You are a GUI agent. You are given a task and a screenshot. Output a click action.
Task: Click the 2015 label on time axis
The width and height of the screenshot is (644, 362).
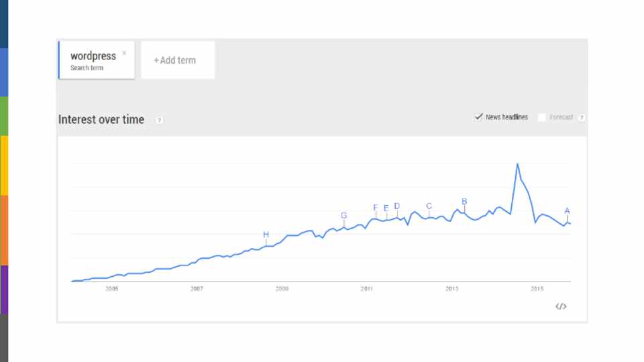[x=537, y=289]
